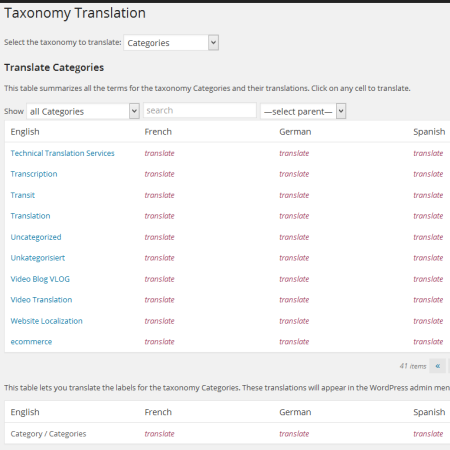Translate Video Blog VLOG into French
This screenshot has width=450, height=450.
pos(159,279)
